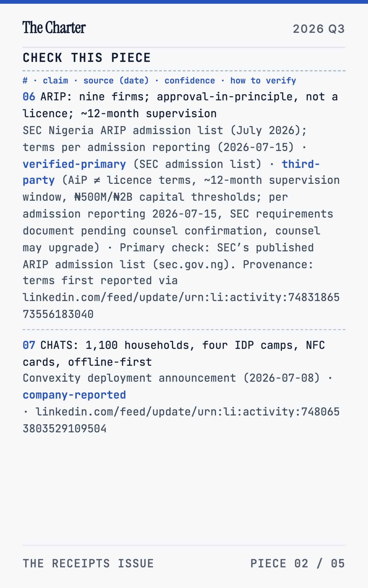The height and width of the screenshot is (588, 368).
Task: Open the LinkedIn activity 7480653803529109504 link
Action: (181, 420)
